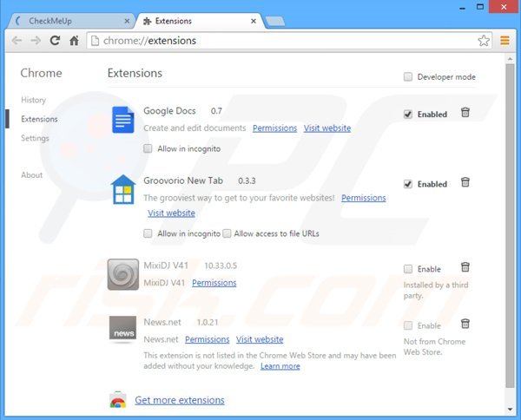The height and width of the screenshot is (420, 521).
Task: Reload the page with the refresh icon
Action: click(x=55, y=41)
